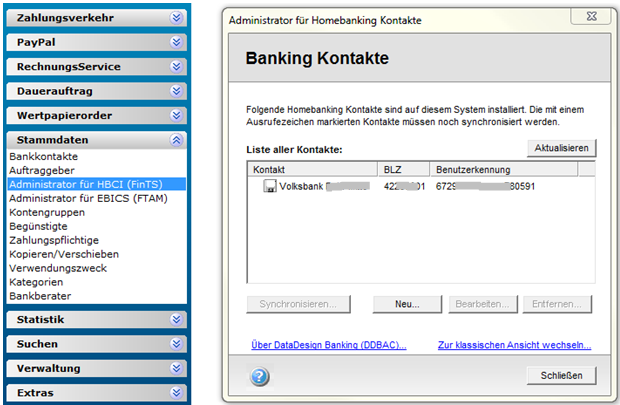Screen dimensions: 620x405
Task: Click the Suchen section header
Action: (x=96, y=344)
